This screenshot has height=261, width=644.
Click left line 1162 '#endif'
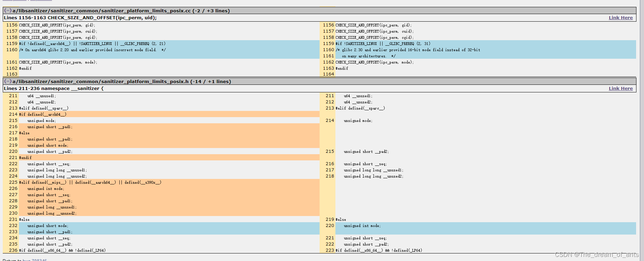coord(25,68)
